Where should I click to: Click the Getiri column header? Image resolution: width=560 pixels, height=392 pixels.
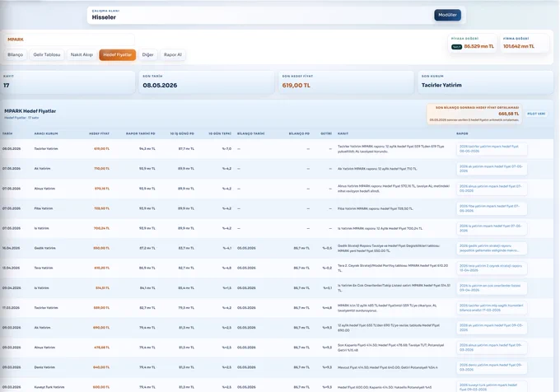pyautogui.click(x=326, y=133)
